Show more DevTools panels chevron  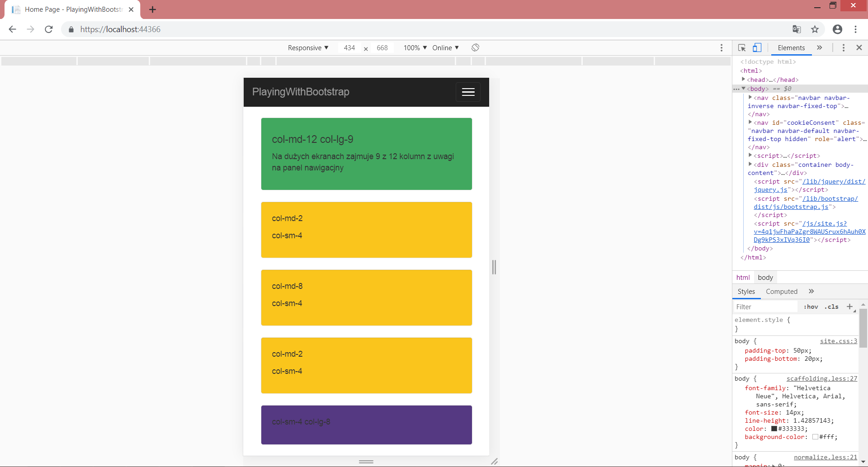820,47
